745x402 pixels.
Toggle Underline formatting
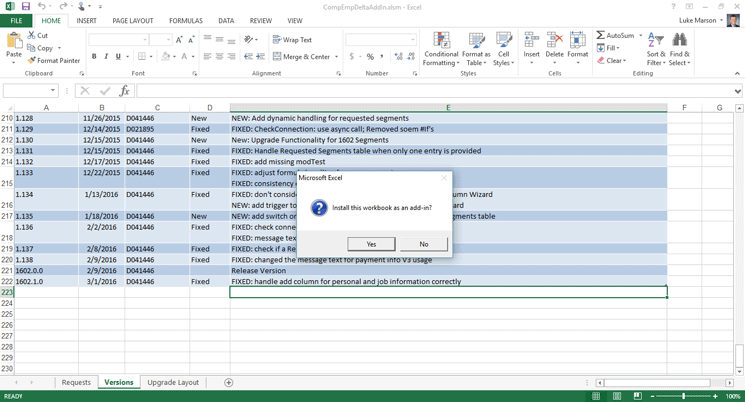(118, 56)
